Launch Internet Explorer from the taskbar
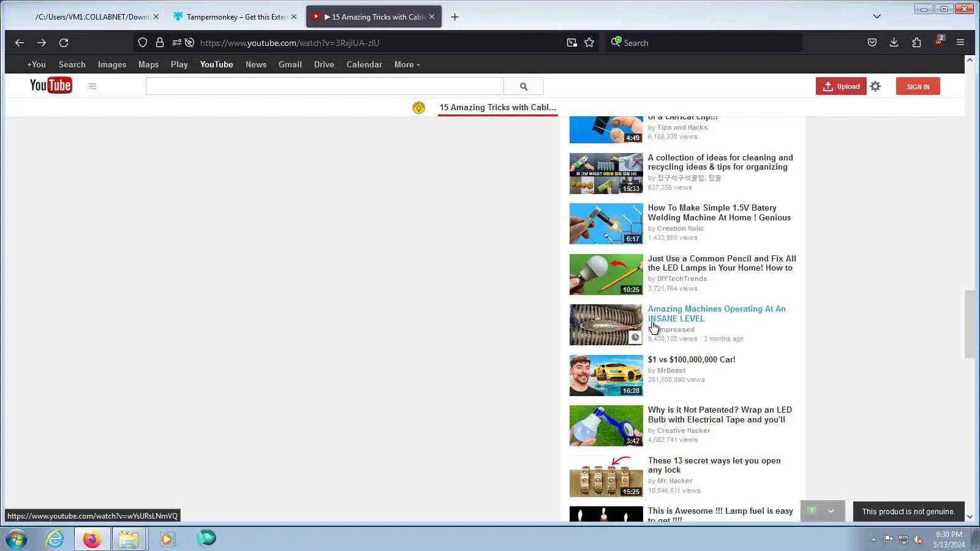980x551 pixels. click(x=55, y=539)
